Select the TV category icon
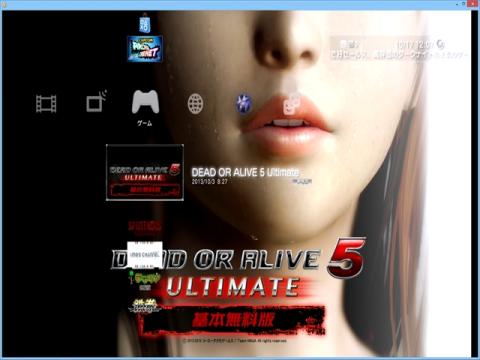This screenshot has height=360, width=480. [x=96, y=101]
